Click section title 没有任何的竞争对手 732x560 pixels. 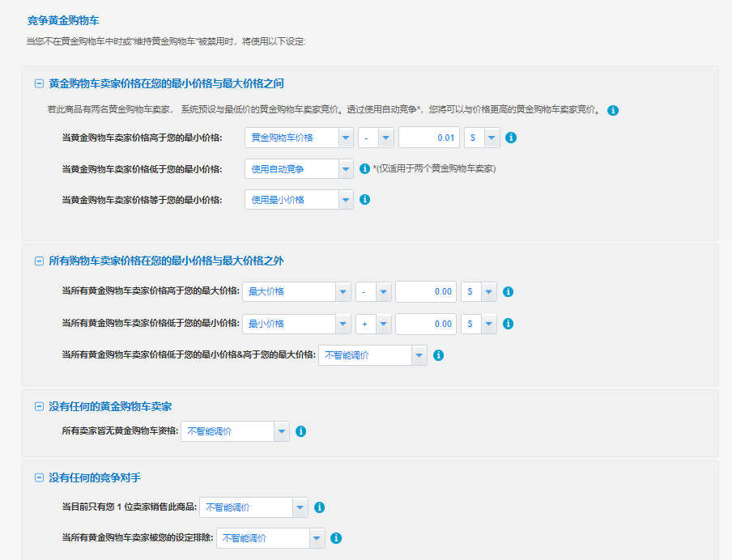tap(95, 478)
